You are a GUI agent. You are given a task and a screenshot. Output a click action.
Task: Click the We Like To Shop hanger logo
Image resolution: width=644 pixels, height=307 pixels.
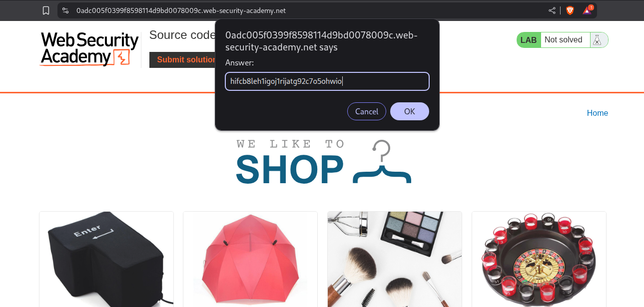tap(323, 162)
